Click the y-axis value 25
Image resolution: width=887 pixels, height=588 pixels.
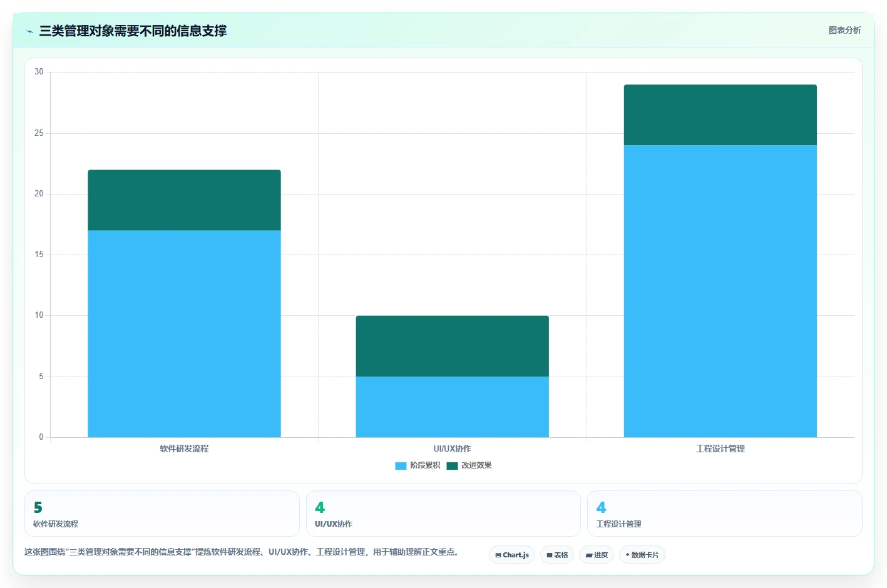pyautogui.click(x=39, y=133)
